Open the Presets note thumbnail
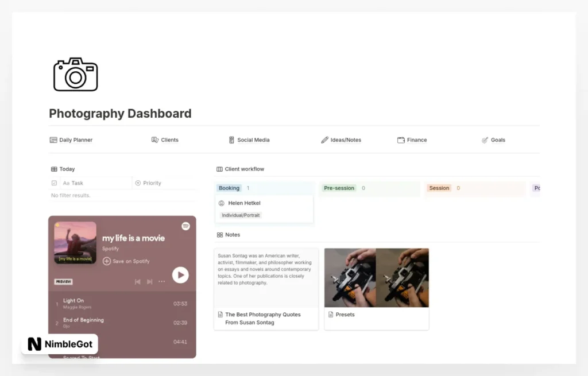This screenshot has width=588, height=376. (x=376, y=278)
